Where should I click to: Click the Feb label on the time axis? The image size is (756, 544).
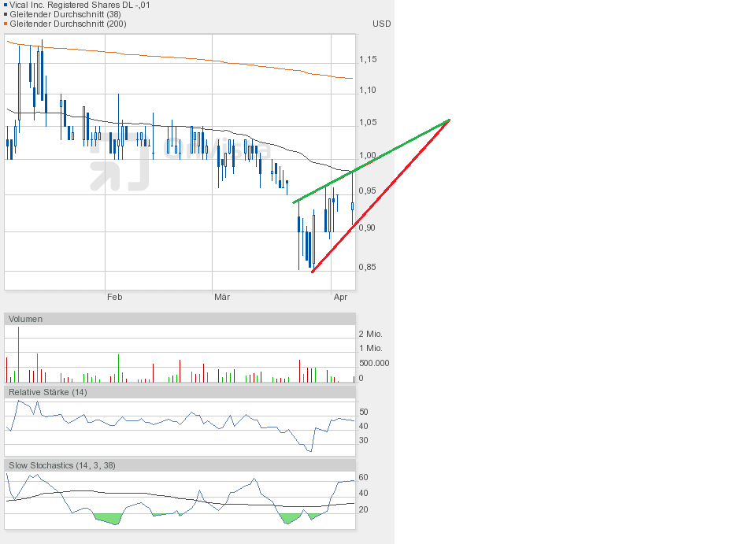(x=114, y=297)
